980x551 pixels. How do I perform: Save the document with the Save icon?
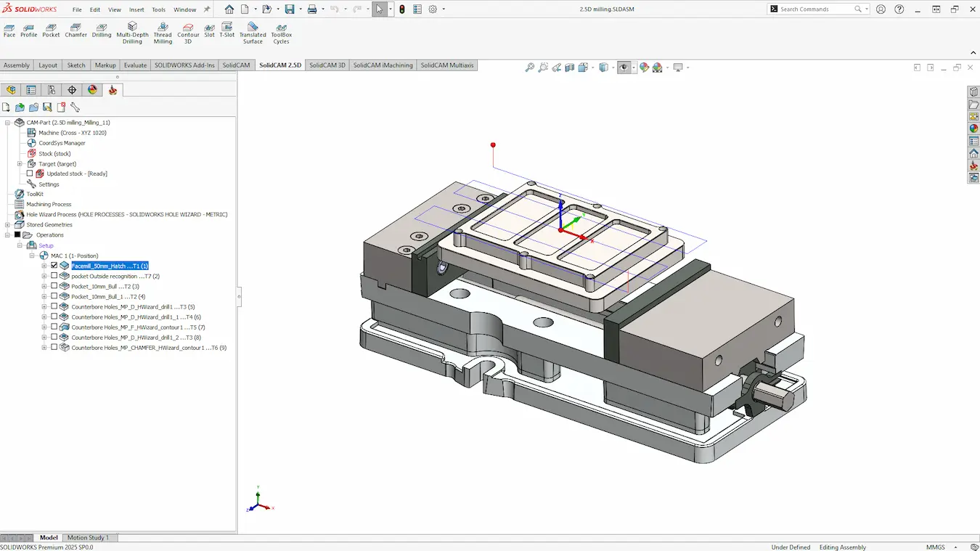[x=290, y=9]
